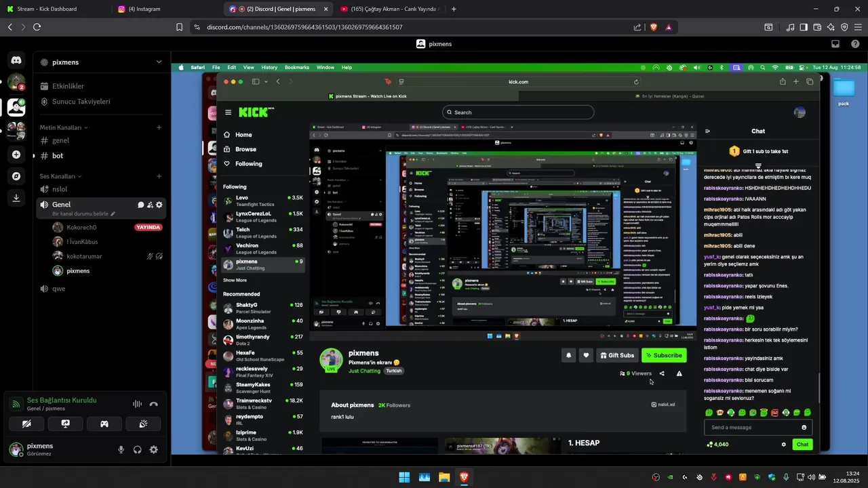Collapse the Ses Kanalları category
Viewport: 868px width, 488px height.
60,176
